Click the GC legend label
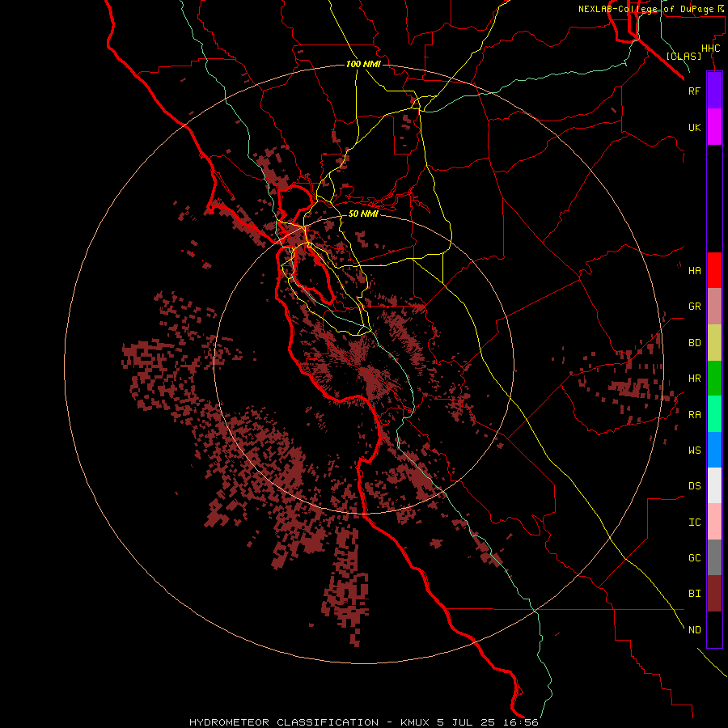 [x=695, y=558]
